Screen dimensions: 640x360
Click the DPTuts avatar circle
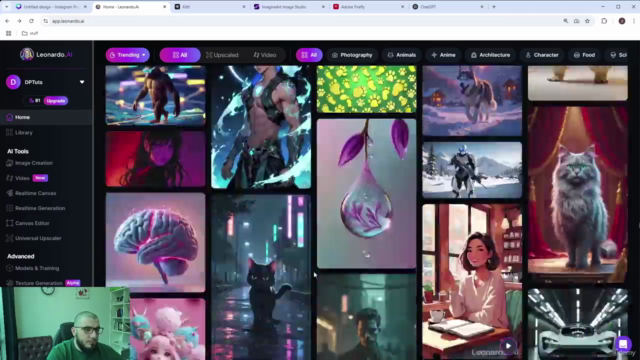point(13,82)
